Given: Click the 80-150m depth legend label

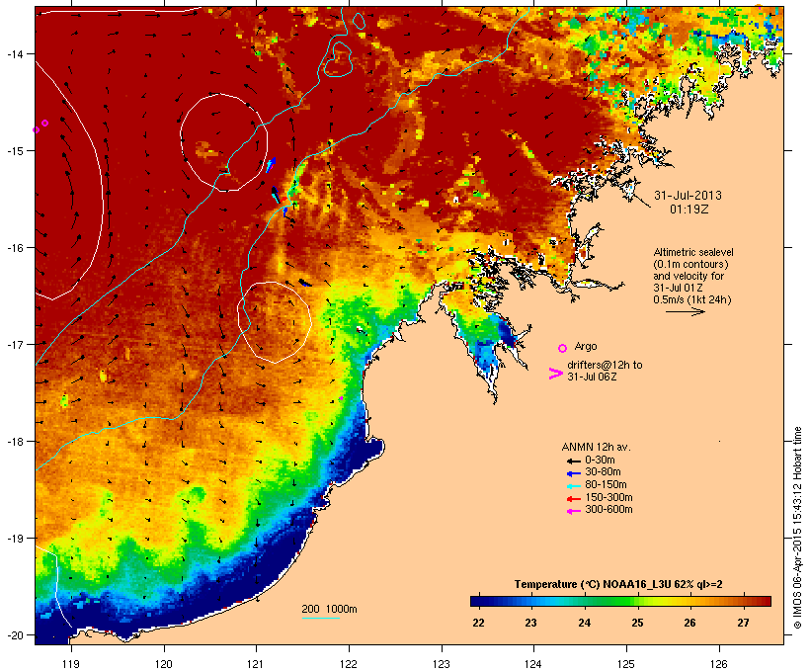Looking at the screenshot, I should (x=606, y=485).
